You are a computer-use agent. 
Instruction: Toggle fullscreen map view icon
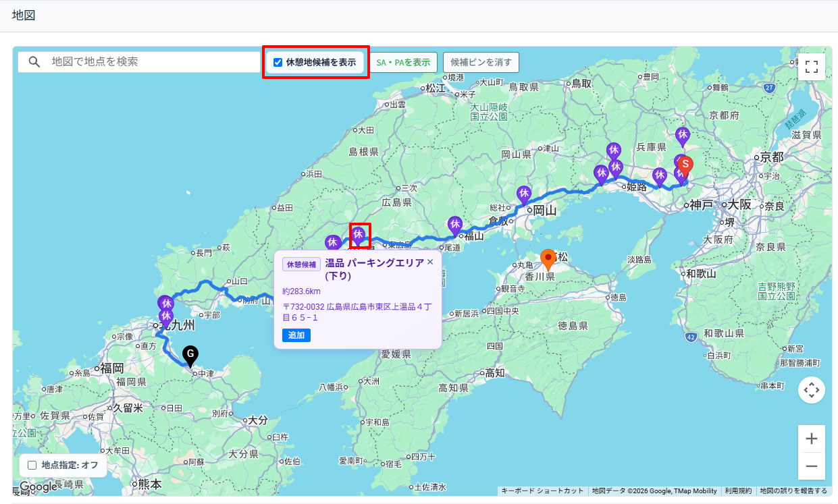click(x=812, y=67)
